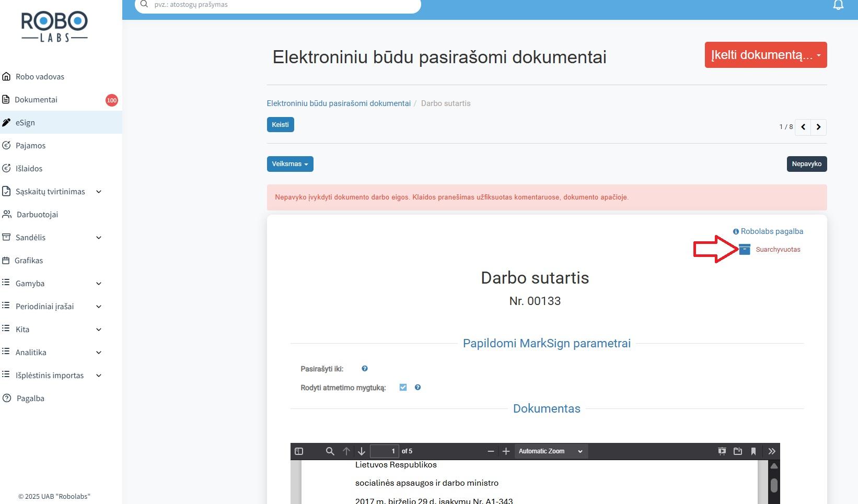Open Darbuotojai section
Image resolution: width=858 pixels, height=504 pixels.
[61, 215]
